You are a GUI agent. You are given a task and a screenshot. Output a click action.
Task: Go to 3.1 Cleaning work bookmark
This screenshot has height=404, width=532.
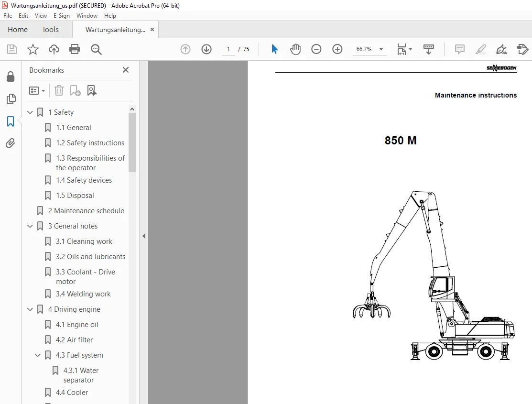point(84,241)
